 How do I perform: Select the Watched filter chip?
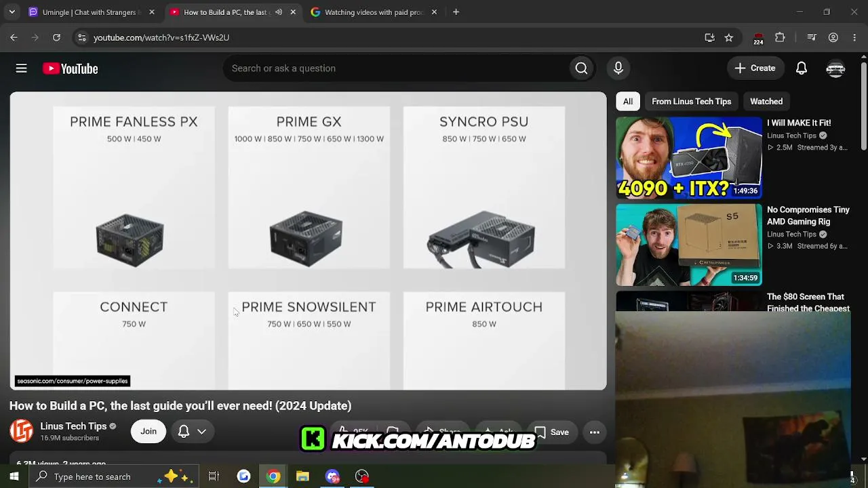766,102
